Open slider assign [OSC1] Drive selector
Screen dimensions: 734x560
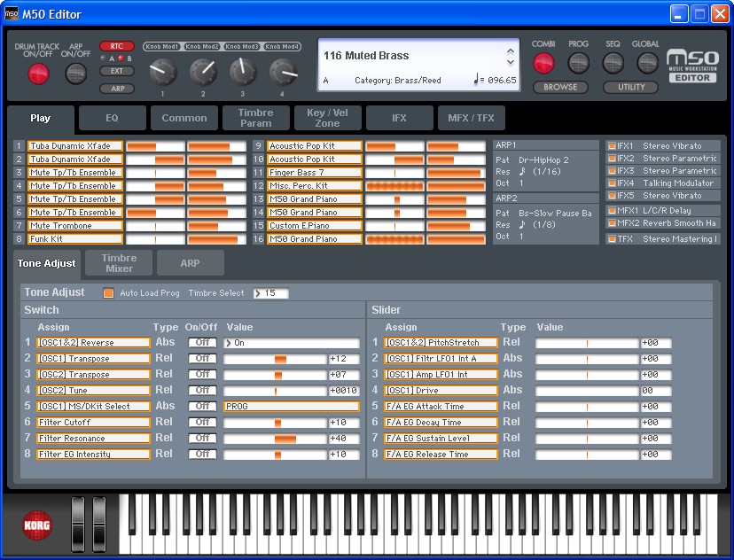point(441,390)
